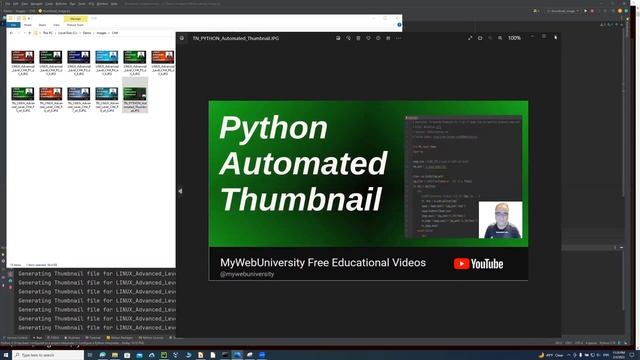Click the Photos app icon left of the filename
Screen dimensions: 640x360
(x=182, y=38)
